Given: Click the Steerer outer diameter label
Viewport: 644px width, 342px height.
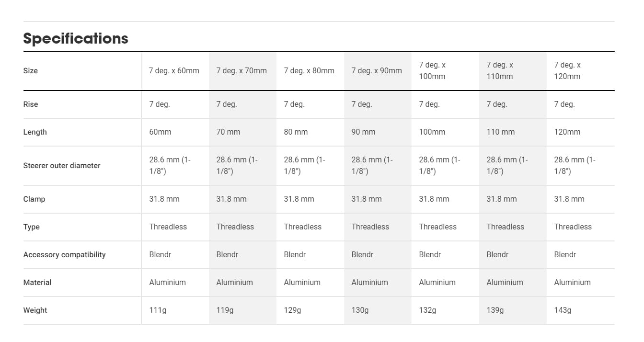Looking at the screenshot, I should coord(62,166).
